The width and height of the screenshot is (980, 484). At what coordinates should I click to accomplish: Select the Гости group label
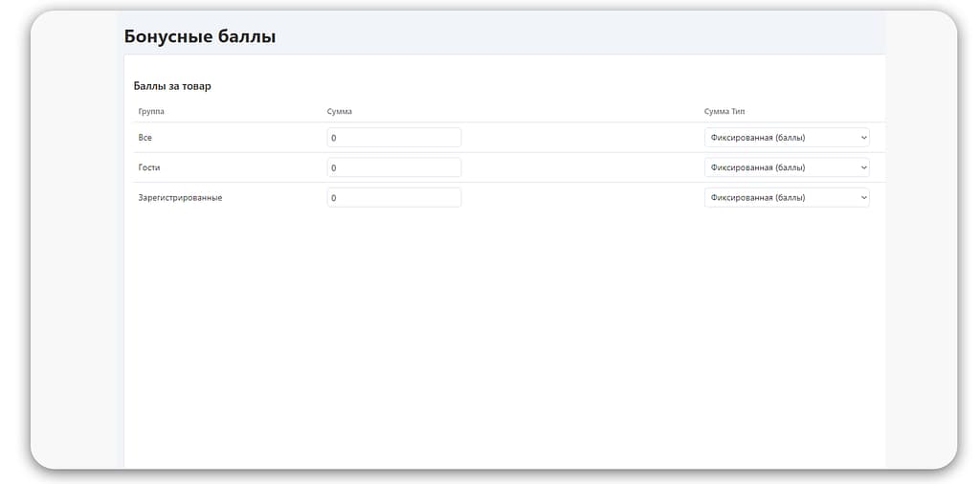[x=149, y=167]
